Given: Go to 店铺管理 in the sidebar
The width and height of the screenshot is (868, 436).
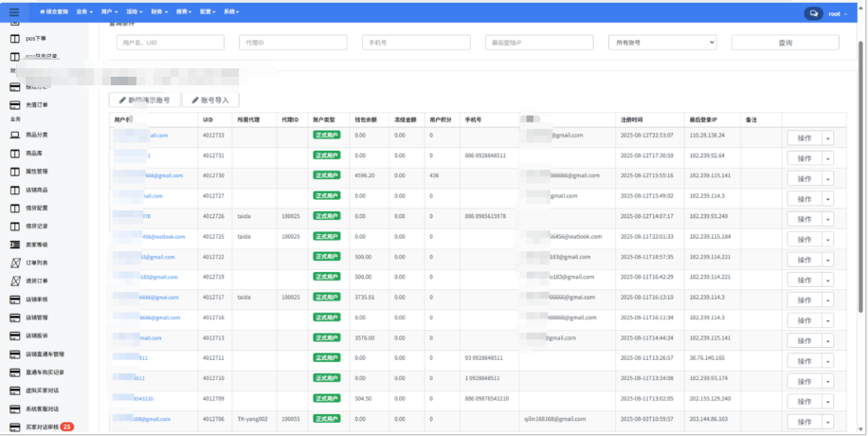Looking at the screenshot, I should pyautogui.click(x=38, y=317).
